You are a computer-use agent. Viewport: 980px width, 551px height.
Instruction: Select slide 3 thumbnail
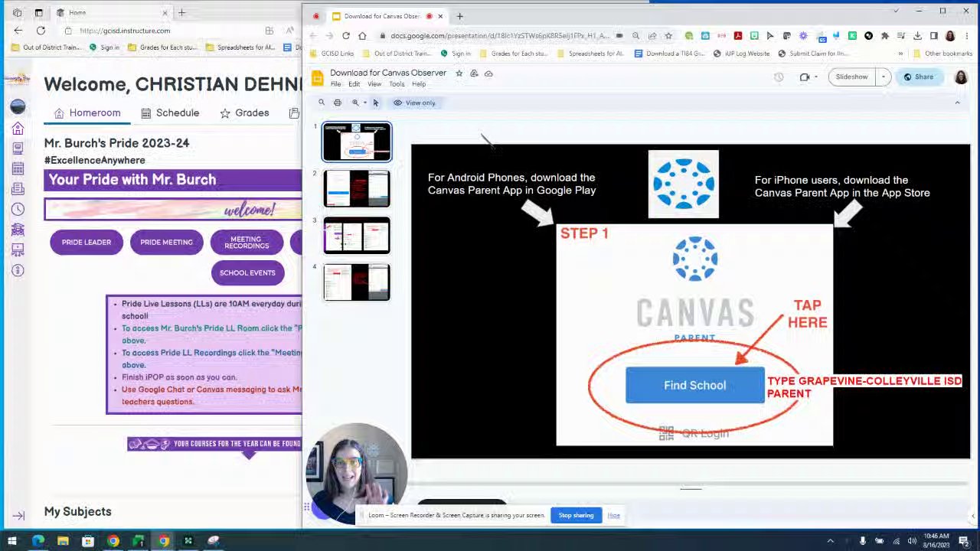pos(357,236)
